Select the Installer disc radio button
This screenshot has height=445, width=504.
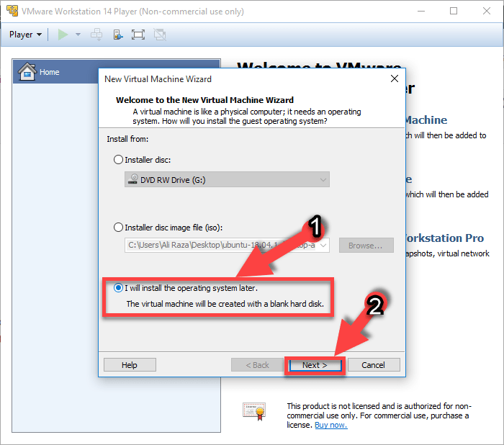119,160
